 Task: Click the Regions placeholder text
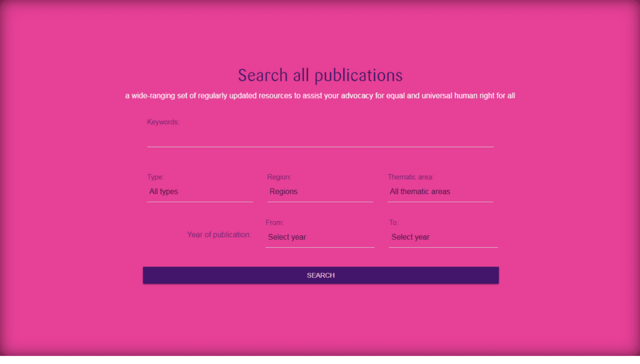click(x=283, y=192)
